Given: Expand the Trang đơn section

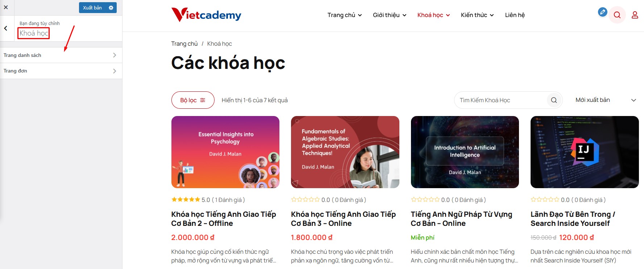Looking at the screenshot, I should (x=61, y=71).
